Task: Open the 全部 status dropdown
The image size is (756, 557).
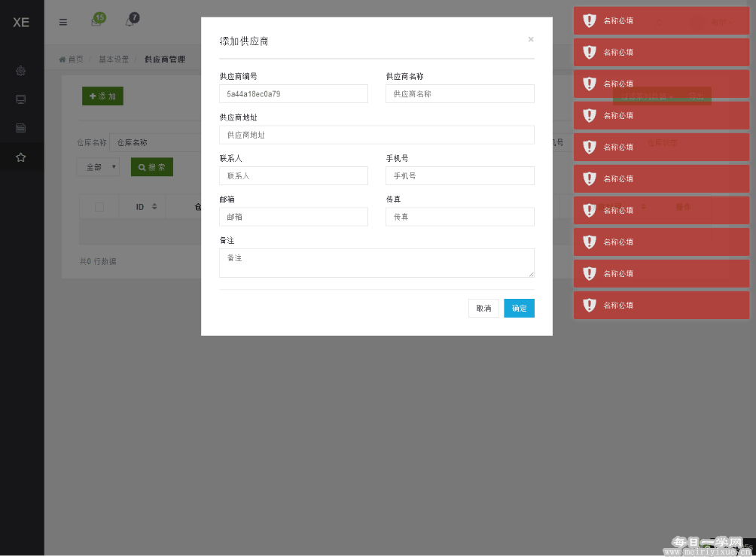Action: pos(98,167)
